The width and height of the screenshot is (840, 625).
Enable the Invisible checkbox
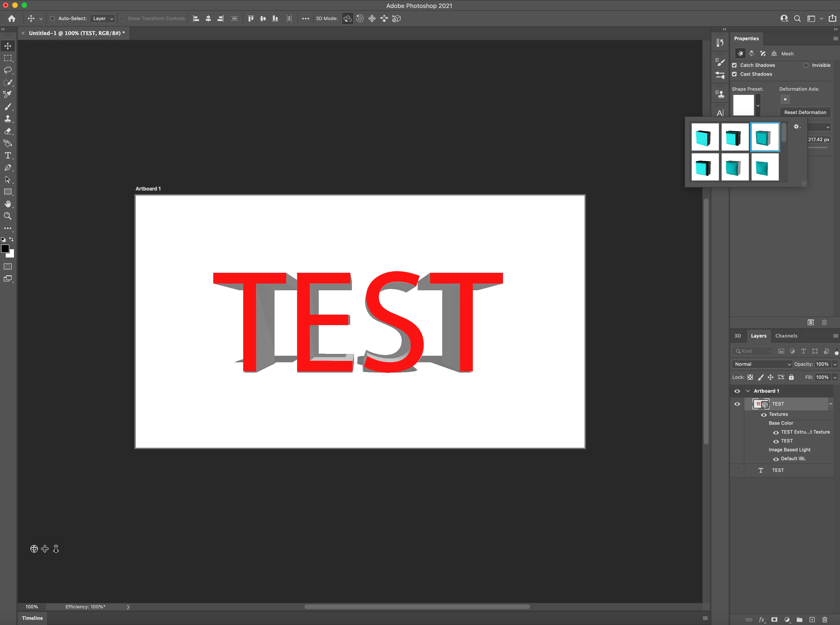pyautogui.click(x=806, y=65)
